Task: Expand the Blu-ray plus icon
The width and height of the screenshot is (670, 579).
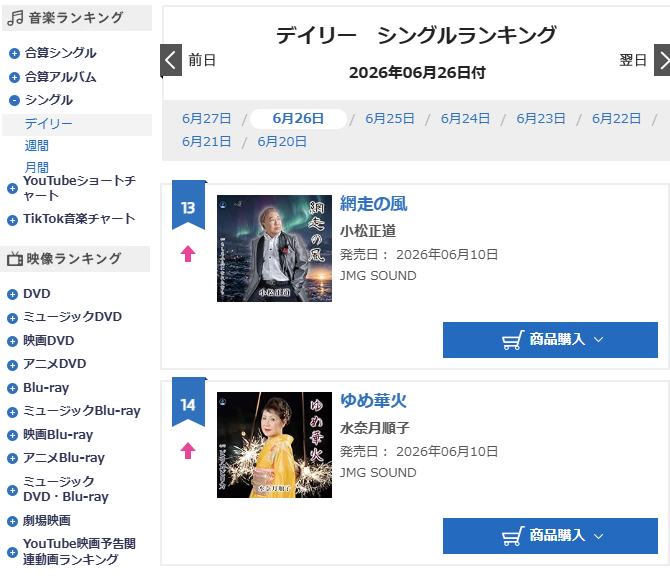Action: (x=12, y=388)
